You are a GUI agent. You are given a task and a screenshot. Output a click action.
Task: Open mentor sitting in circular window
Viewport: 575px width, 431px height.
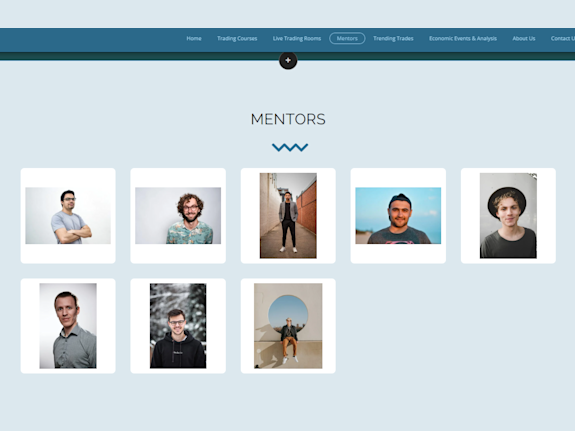click(x=288, y=326)
